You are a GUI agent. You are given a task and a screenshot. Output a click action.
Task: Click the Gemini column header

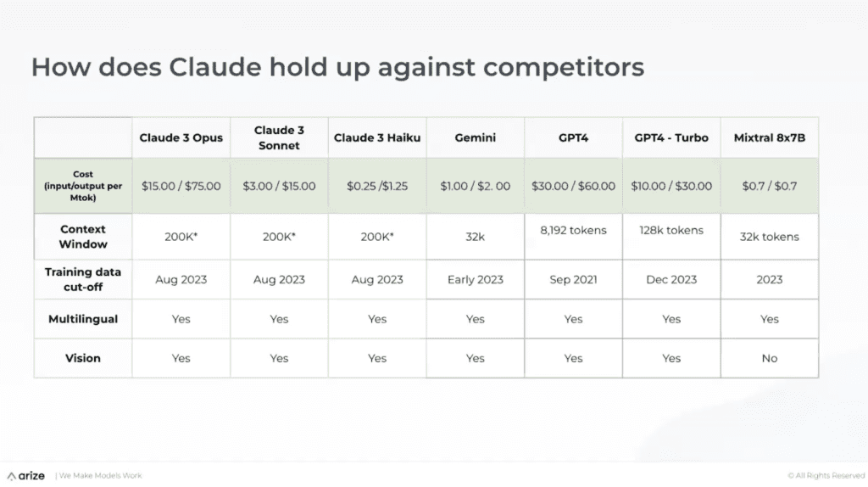[x=476, y=137]
